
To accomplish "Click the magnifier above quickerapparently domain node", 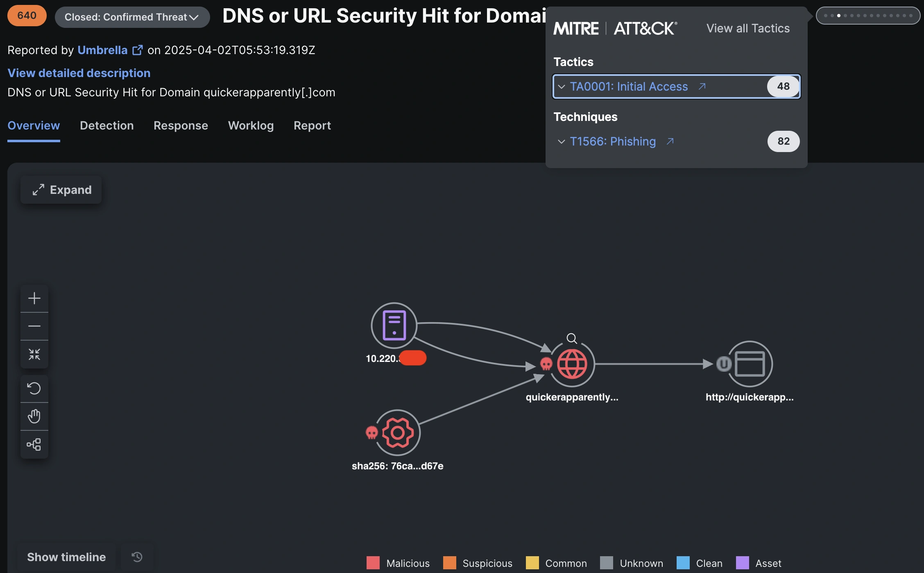I will coord(572,338).
